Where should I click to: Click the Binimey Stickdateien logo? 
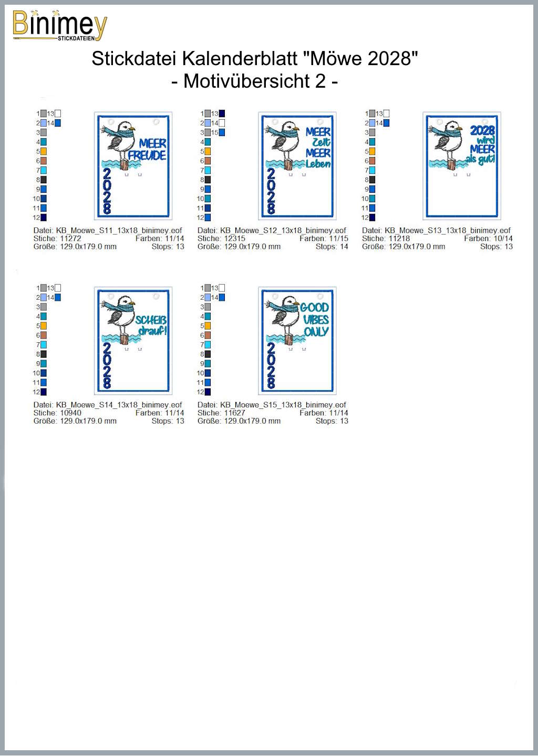pos(59,26)
